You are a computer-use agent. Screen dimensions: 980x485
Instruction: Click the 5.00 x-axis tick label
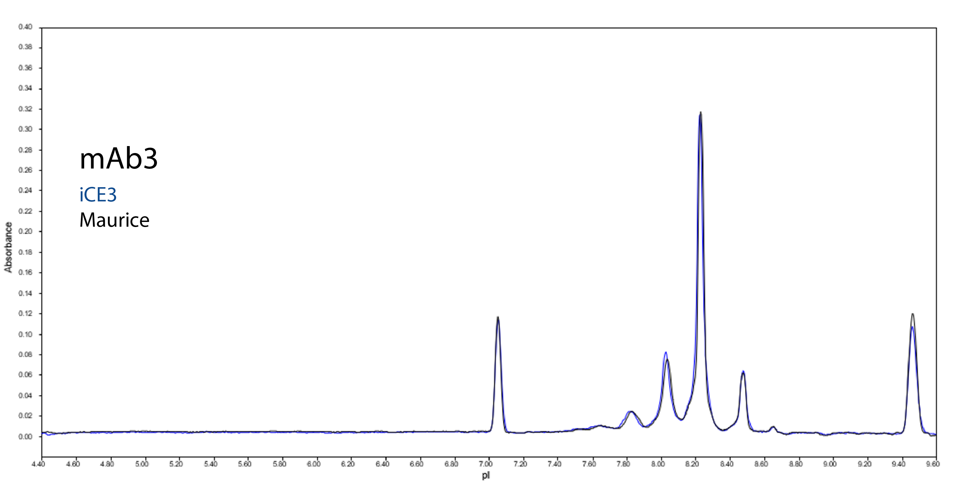click(142, 464)
